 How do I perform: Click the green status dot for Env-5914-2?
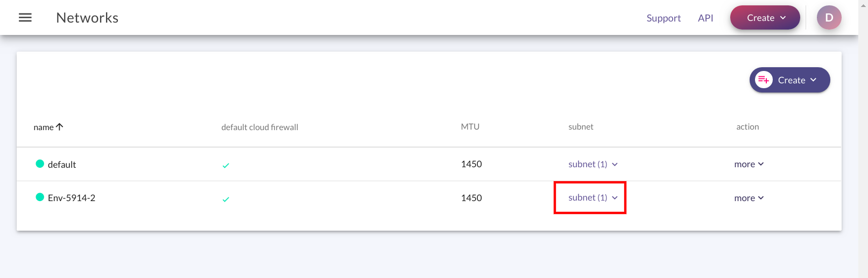[40, 197]
